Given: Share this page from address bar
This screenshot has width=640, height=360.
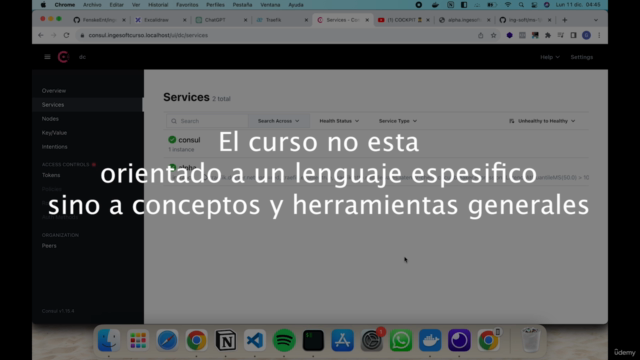Looking at the screenshot, I should [480, 35].
